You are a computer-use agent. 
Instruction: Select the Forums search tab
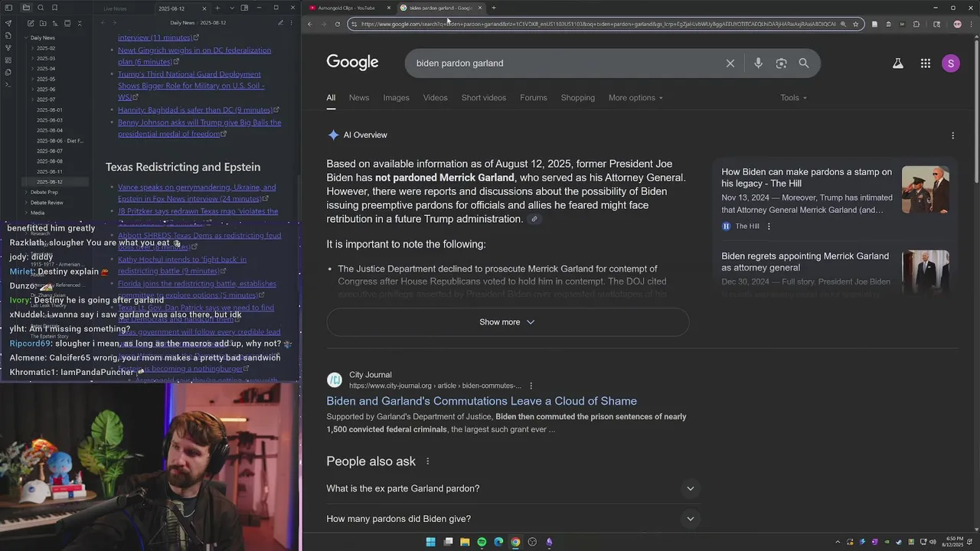534,98
